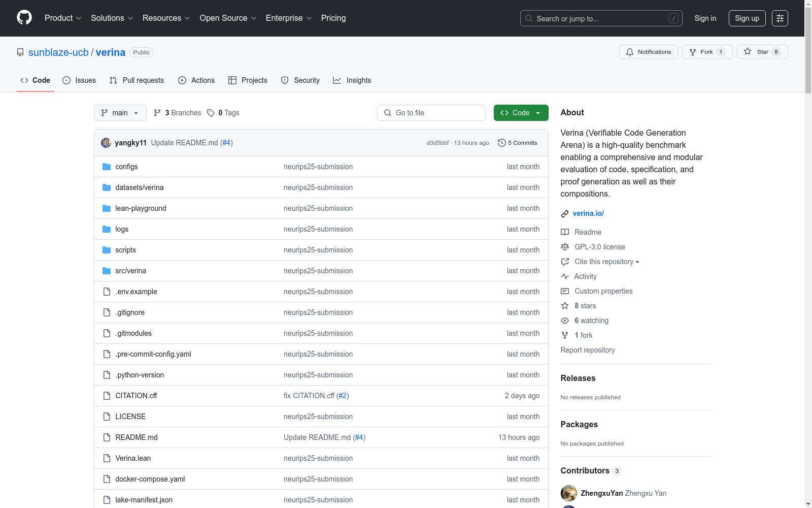
Task: Expand the Resources menu
Action: [x=166, y=18]
